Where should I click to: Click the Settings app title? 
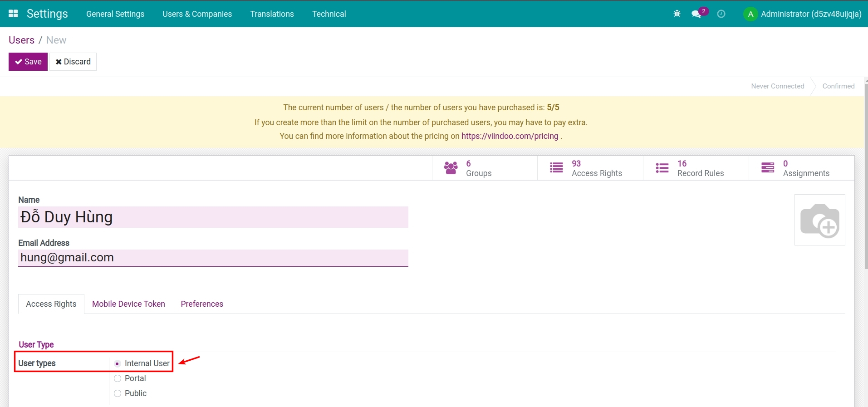tap(47, 14)
